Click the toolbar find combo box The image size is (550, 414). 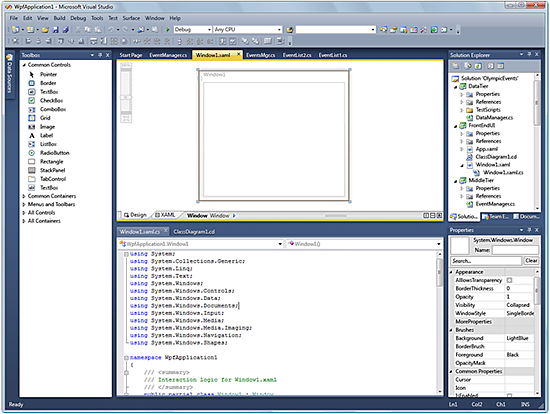(x=336, y=30)
